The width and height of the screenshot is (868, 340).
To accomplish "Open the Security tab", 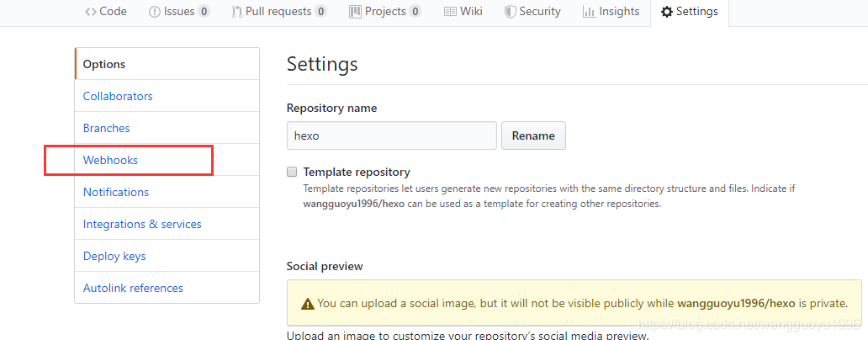I will [532, 11].
